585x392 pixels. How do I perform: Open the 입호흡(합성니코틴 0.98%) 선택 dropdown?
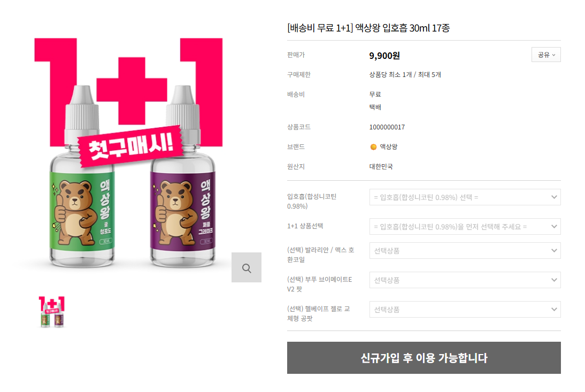click(x=465, y=197)
